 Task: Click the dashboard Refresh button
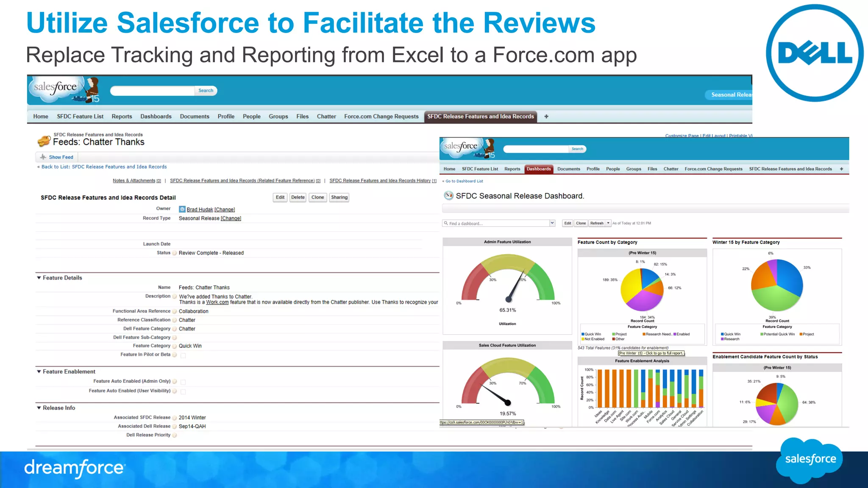tap(597, 223)
